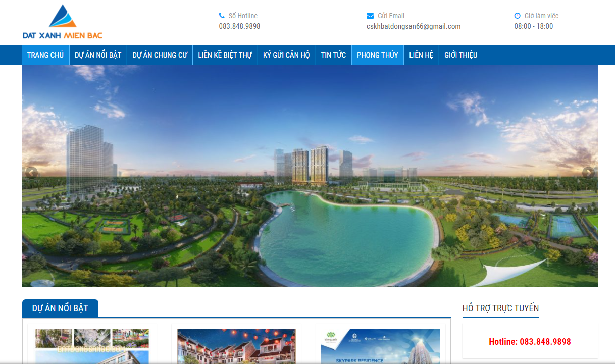Visit the Giới Thiệu page

click(460, 55)
